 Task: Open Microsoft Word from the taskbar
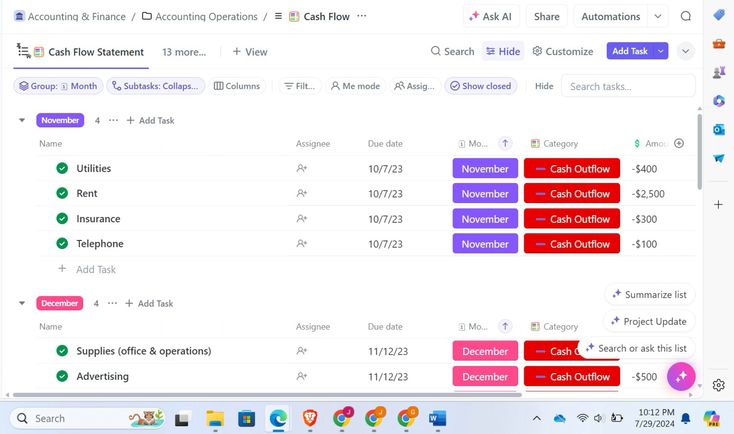tap(437, 418)
